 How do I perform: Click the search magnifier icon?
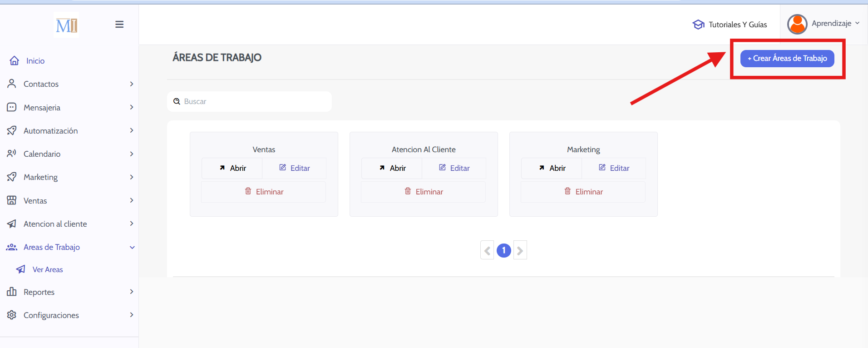tap(177, 101)
